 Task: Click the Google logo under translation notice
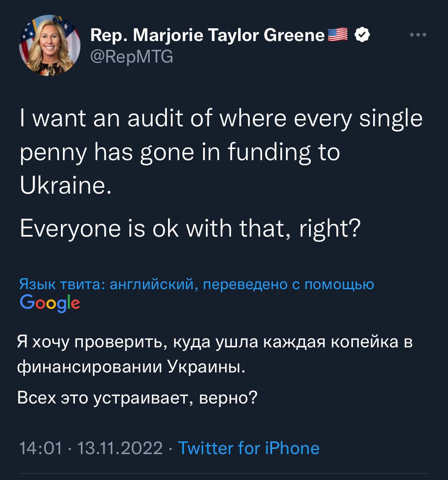[x=50, y=304]
